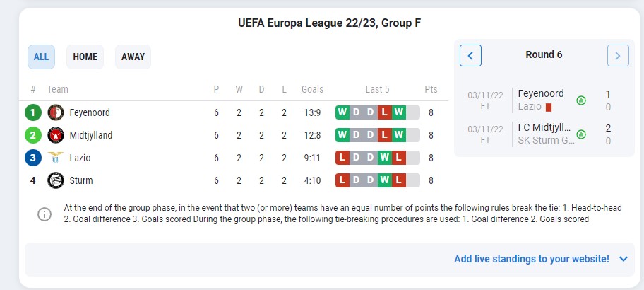Select the ALL standings filter
This screenshot has height=290, width=644.
pyautogui.click(x=41, y=57)
